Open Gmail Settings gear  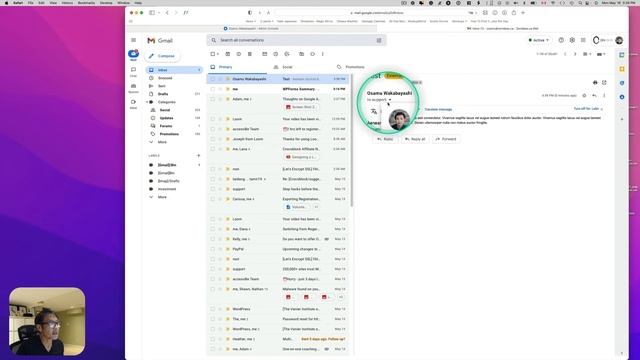click(572, 40)
